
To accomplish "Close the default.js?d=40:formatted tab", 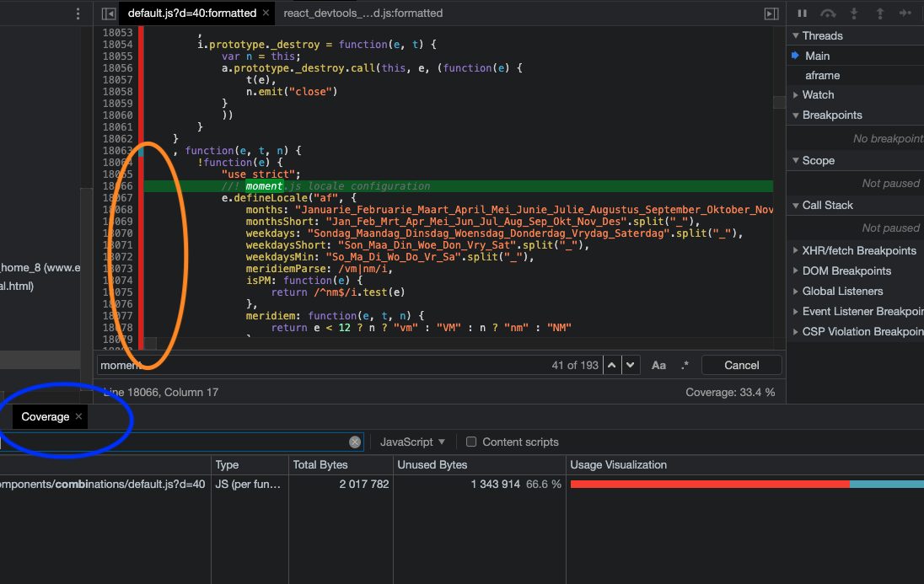I will [x=266, y=13].
